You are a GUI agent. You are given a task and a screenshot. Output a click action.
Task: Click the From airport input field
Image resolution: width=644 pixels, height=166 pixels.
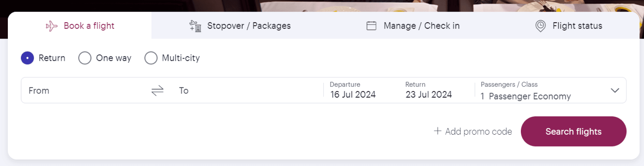(x=85, y=91)
